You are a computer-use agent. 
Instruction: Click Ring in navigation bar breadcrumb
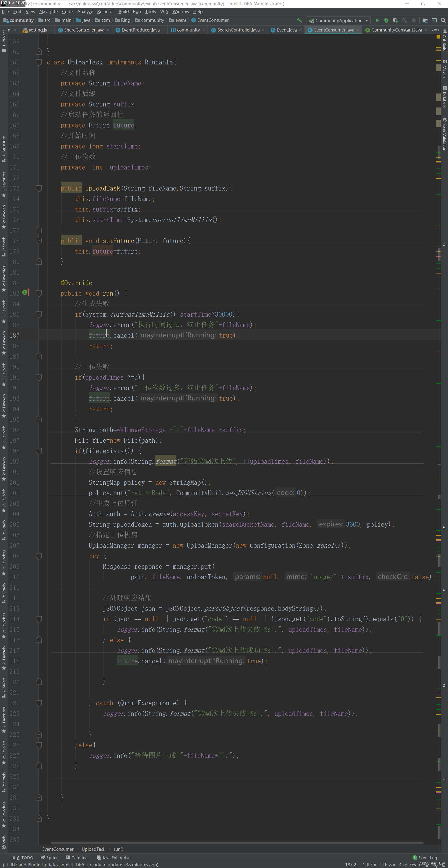point(123,20)
